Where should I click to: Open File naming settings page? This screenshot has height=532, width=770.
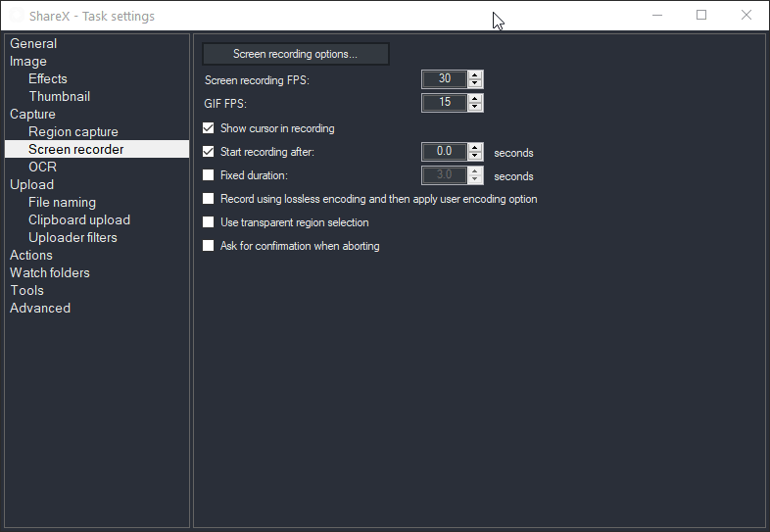pyautogui.click(x=62, y=203)
